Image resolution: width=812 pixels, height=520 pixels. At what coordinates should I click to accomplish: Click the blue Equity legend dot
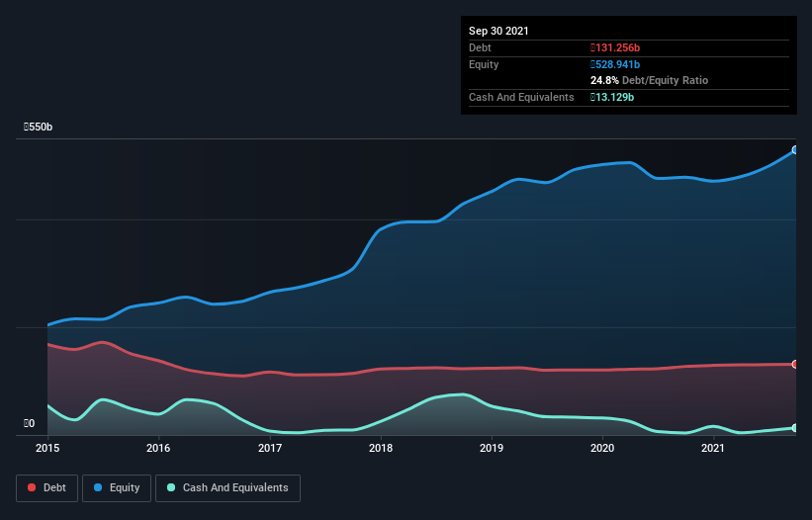[x=98, y=487]
